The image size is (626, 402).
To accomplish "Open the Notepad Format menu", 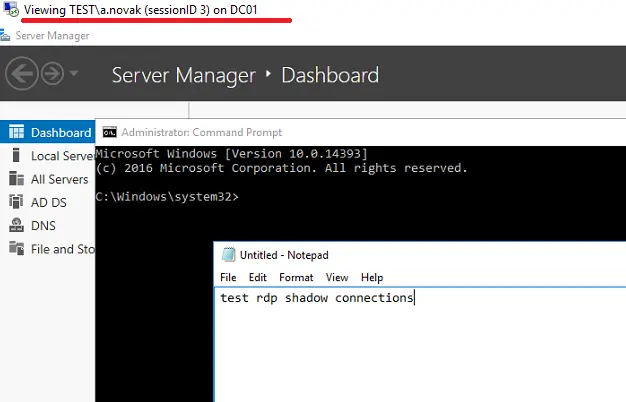I will coord(296,277).
